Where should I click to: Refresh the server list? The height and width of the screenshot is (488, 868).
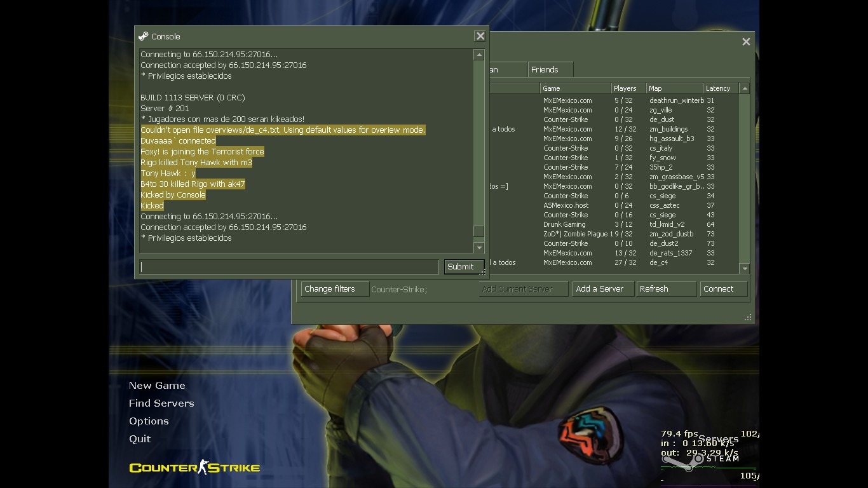667,289
